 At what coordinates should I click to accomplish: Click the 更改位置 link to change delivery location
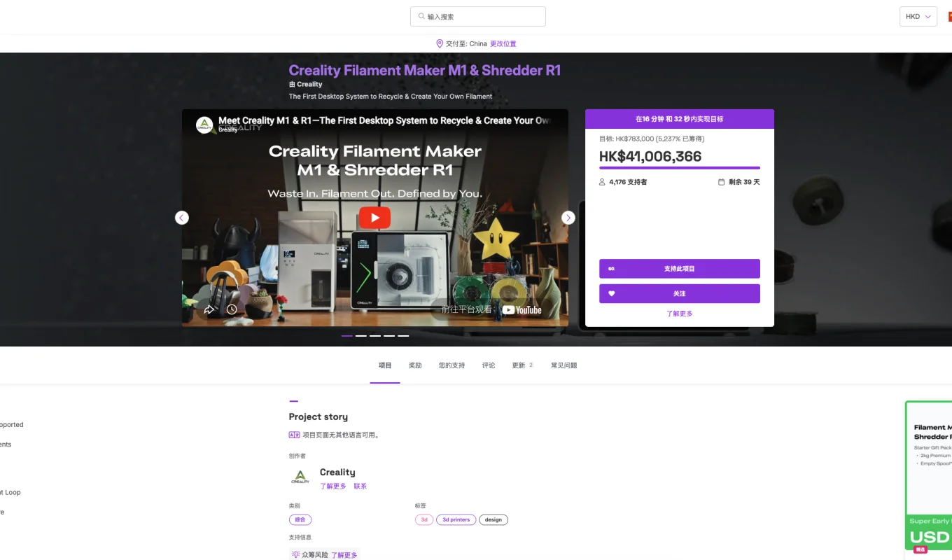tap(503, 43)
